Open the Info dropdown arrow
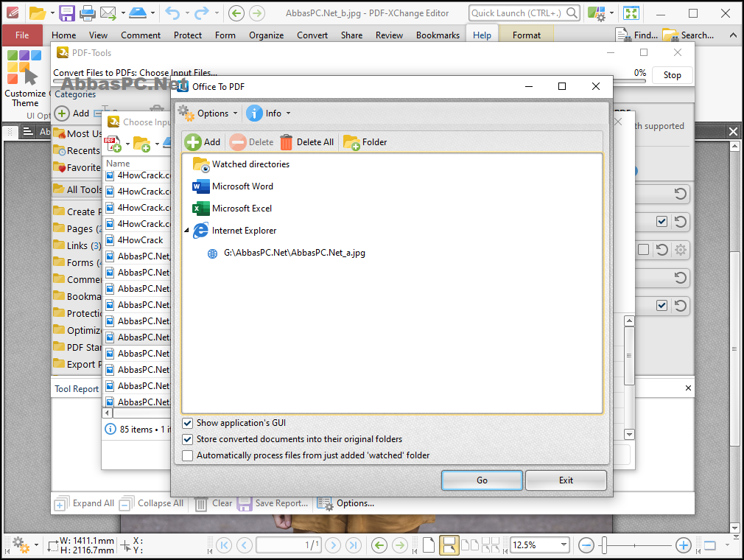Image resolution: width=744 pixels, height=560 pixels. click(x=288, y=113)
